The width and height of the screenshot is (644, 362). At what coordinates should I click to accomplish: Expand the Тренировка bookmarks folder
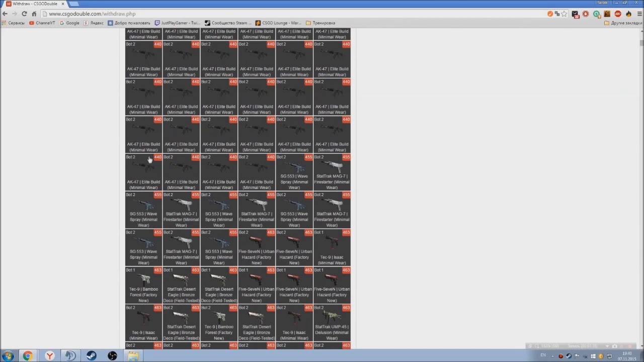tap(320, 23)
